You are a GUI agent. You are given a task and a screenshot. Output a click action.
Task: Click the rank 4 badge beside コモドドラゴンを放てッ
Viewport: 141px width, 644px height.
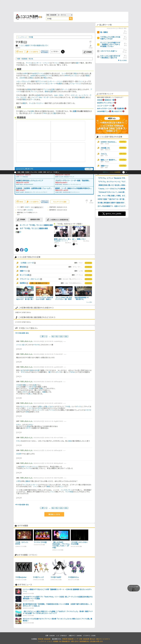pyautogui.click(x=98, y=51)
